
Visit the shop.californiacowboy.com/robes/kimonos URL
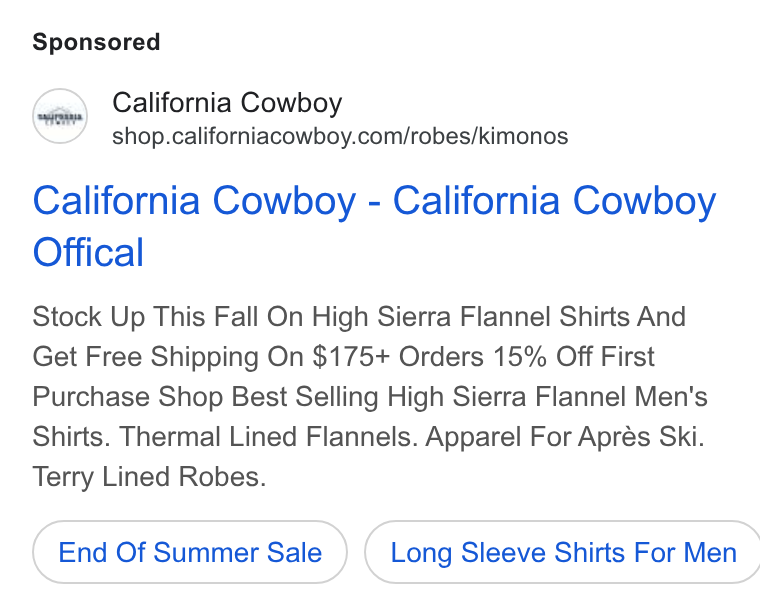click(x=340, y=136)
